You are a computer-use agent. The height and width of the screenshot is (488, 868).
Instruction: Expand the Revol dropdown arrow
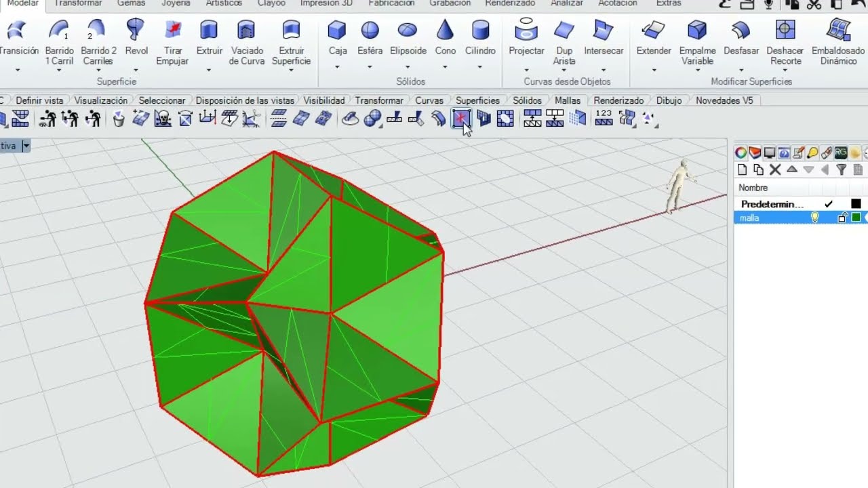point(136,70)
